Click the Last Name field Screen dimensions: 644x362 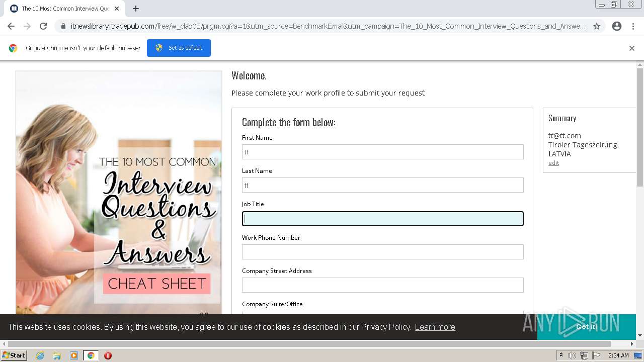pos(382,185)
